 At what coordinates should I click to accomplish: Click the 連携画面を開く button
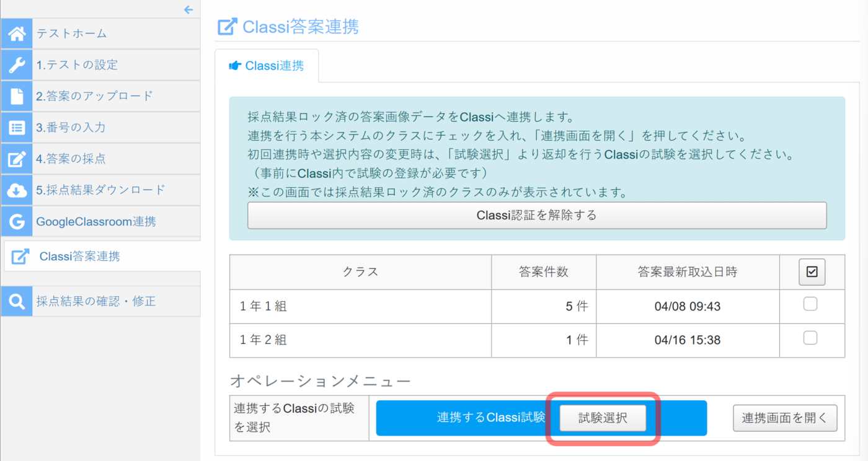[x=785, y=418]
